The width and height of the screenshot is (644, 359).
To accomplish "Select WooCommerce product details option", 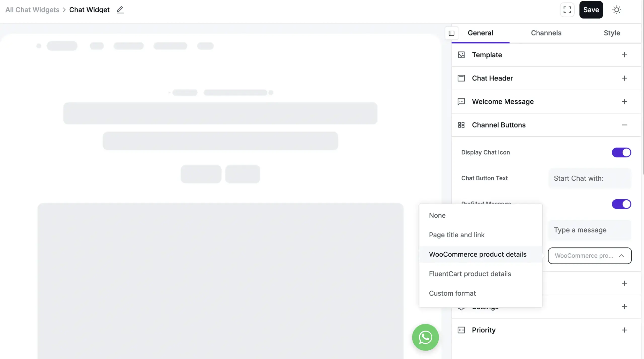I will [480, 254].
